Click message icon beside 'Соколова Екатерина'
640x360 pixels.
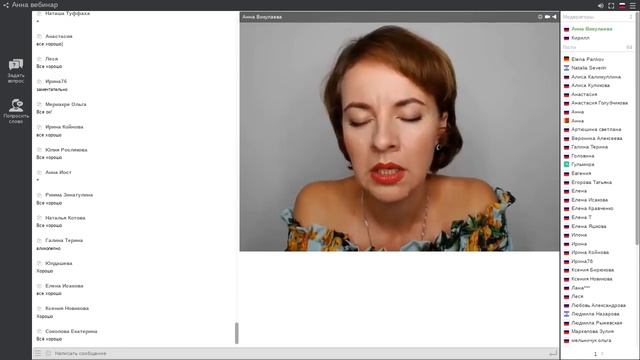click(40, 331)
